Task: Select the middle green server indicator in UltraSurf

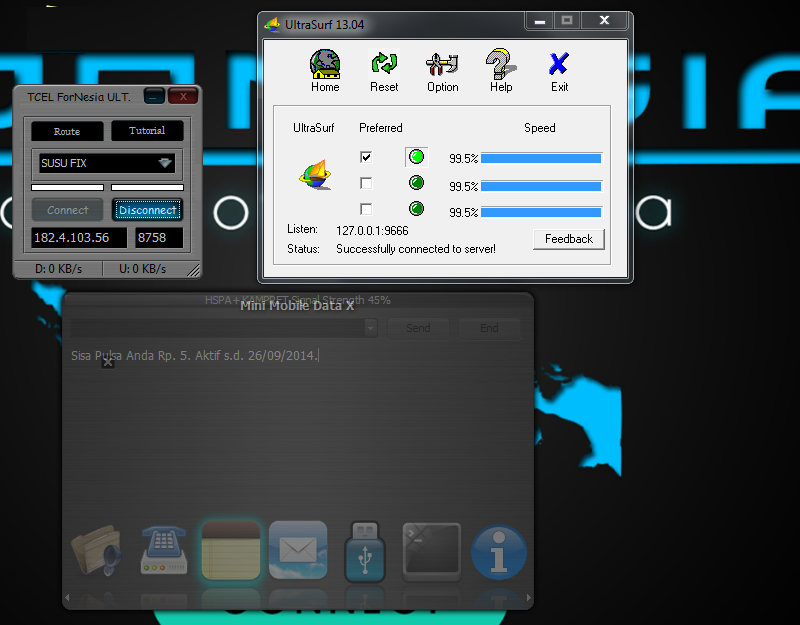Action: [x=416, y=182]
